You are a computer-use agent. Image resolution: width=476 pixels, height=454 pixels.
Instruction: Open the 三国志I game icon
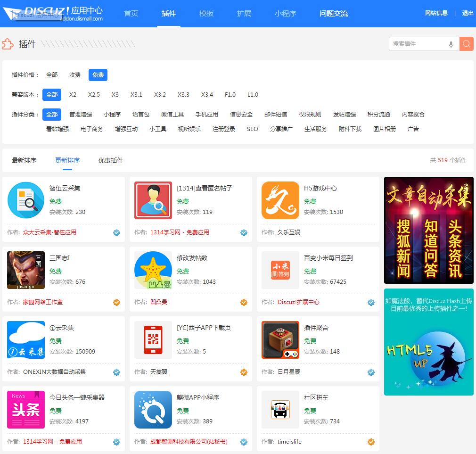coord(26,270)
